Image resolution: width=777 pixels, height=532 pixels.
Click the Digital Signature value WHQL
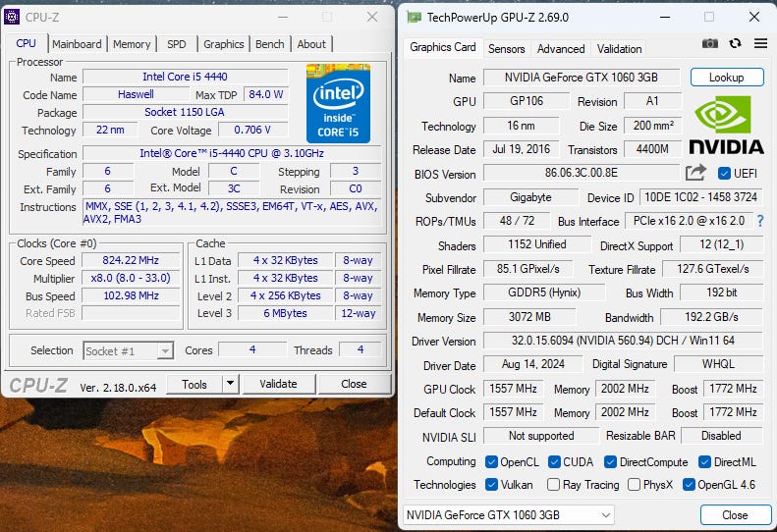point(718,364)
